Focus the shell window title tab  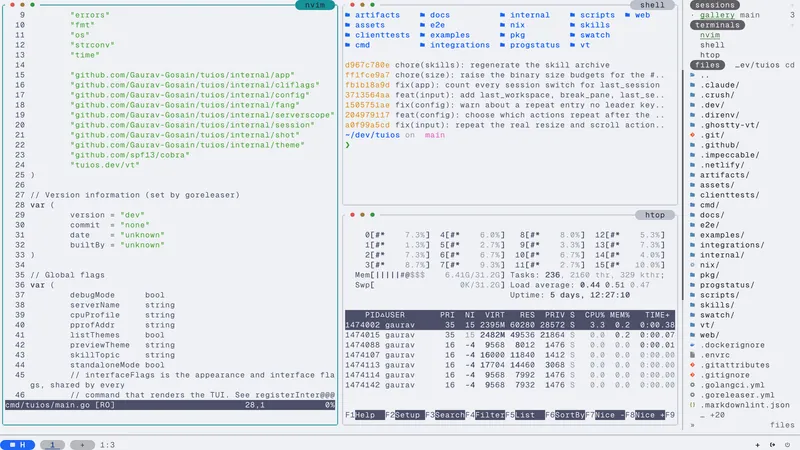pos(652,5)
